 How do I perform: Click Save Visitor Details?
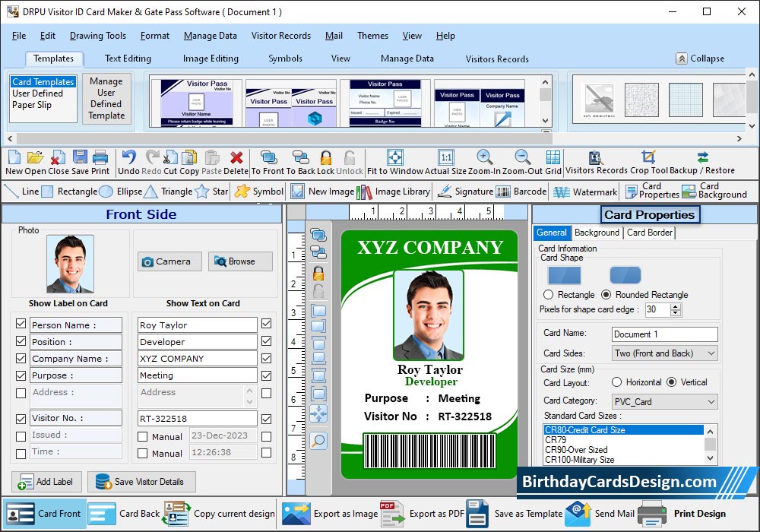141,482
